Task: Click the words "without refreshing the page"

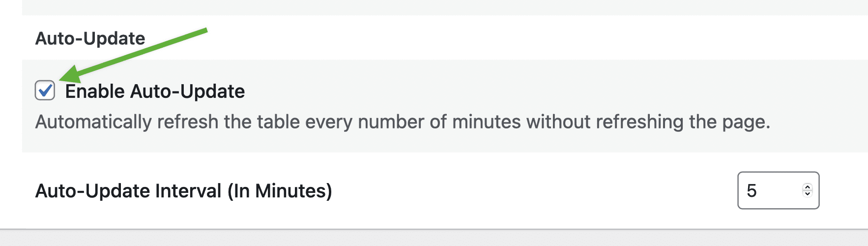Action: point(648,122)
